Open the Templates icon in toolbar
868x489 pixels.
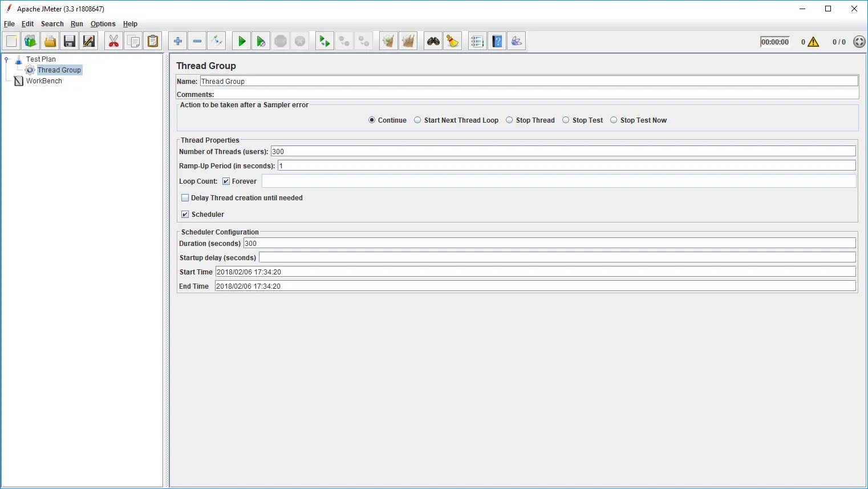click(x=31, y=41)
